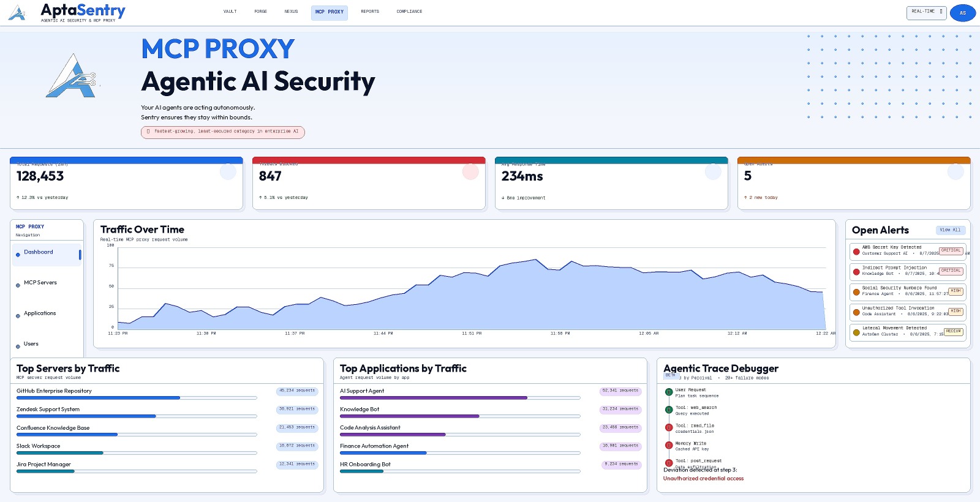Click the GitHub Enterprise Repository traffic bar
This screenshot has height=502, width=980.
click(x=137, y=398)
